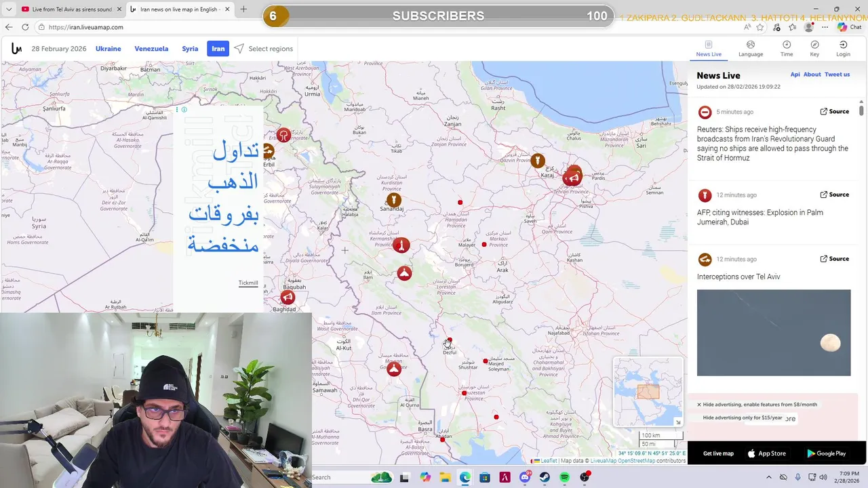Click the shield marker at Sanandaj
This screenshot has height=488, width=868.
(x=393, y=200)
